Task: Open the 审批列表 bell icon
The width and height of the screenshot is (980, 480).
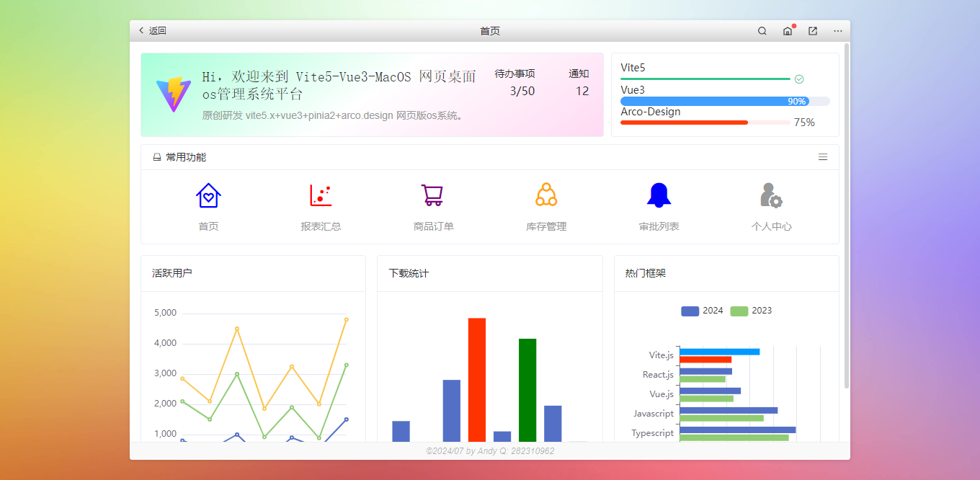Action: point(659,195)
